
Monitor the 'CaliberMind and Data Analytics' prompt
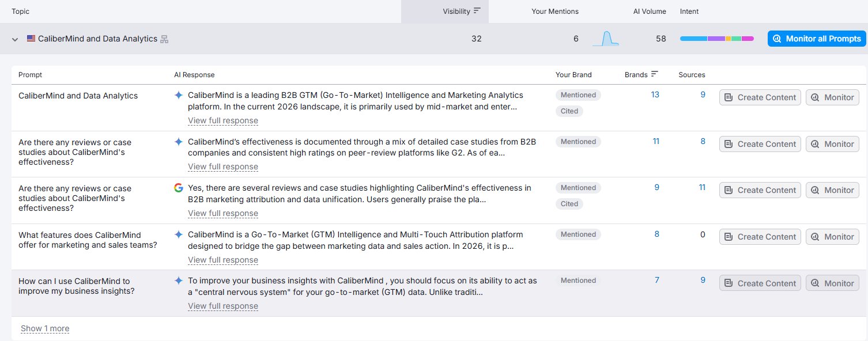pyautogui.click(x=832, y=97)
